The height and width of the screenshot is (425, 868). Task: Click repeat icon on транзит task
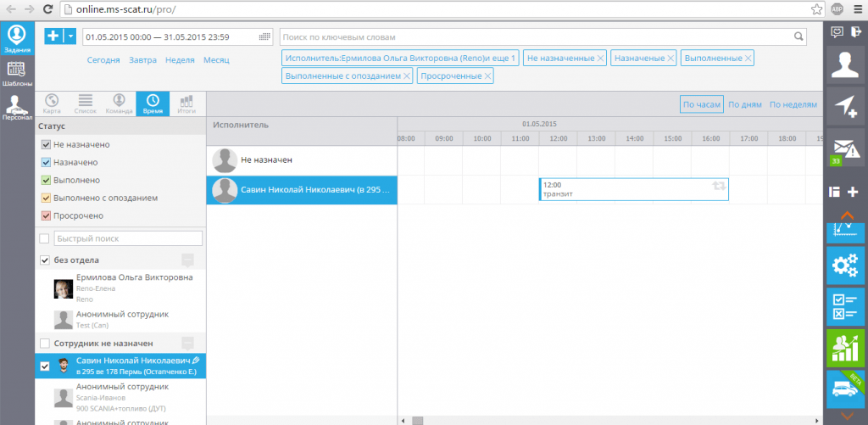point(719,186)
